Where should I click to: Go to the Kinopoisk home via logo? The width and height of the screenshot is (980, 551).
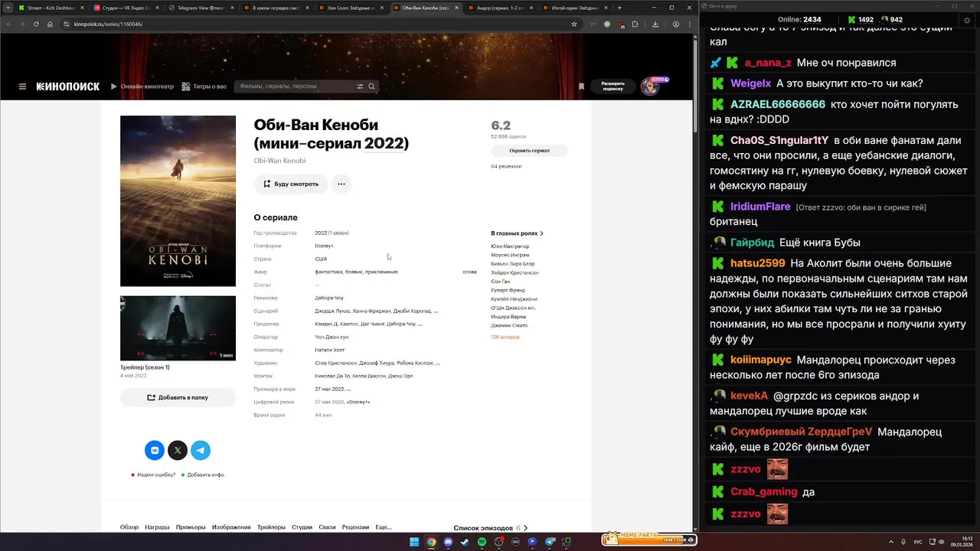[x=68, y=86]
